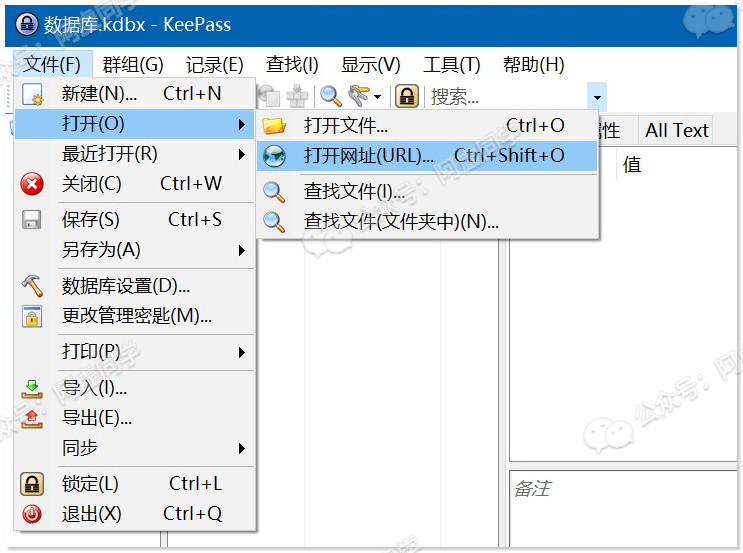The image size is (743, 553).
Task: Click the Import green arrow icon
Action: pyautogui.click(x=32, y=389)
